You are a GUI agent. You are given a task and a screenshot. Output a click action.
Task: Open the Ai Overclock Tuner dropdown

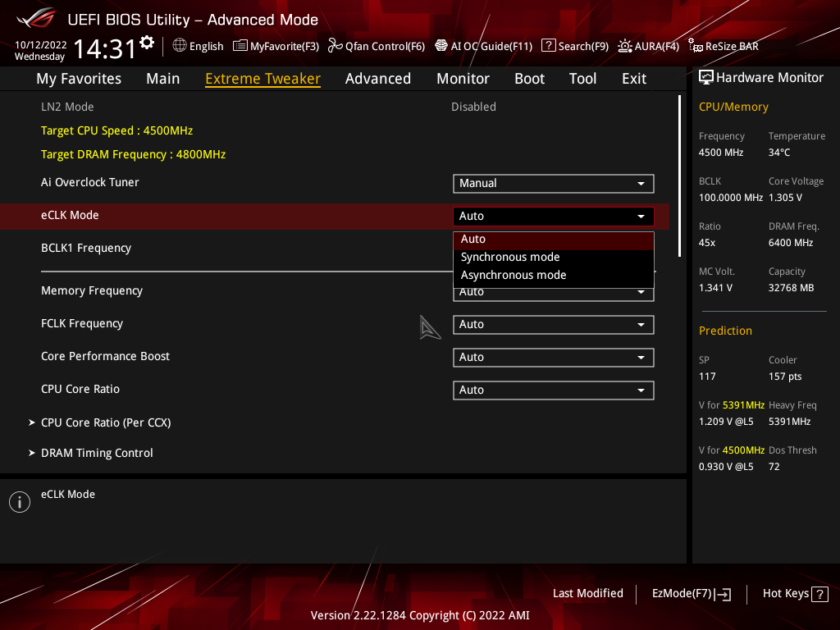point(554,183)
